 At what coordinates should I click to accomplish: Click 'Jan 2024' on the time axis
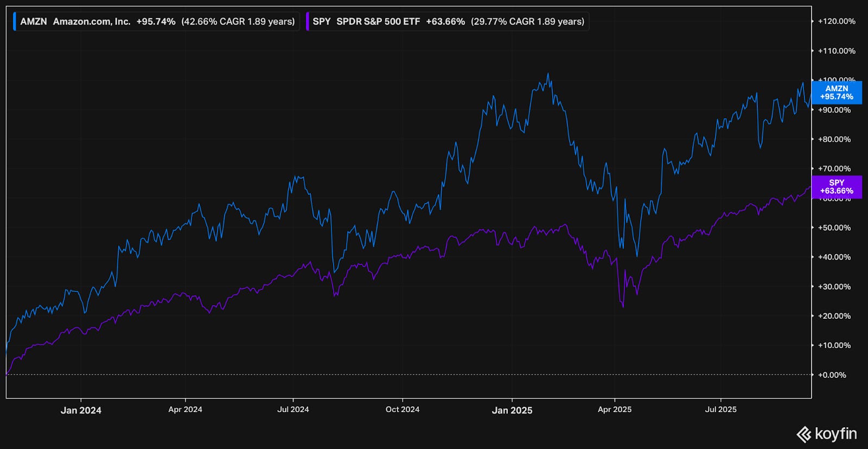(x=81, y=410)
